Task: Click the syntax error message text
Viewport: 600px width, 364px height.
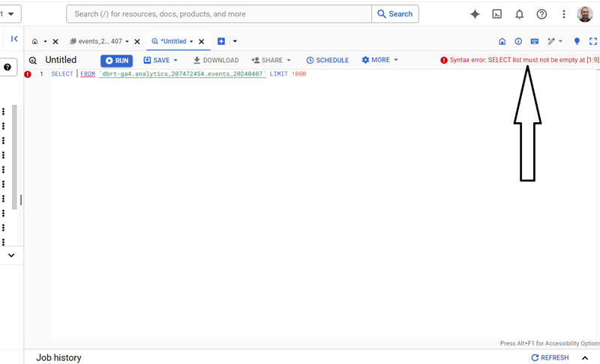Action: coord(524,60)
